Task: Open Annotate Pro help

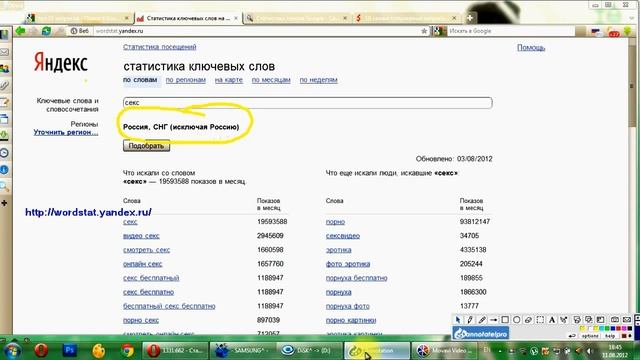Action: click(x=610, y=336)
